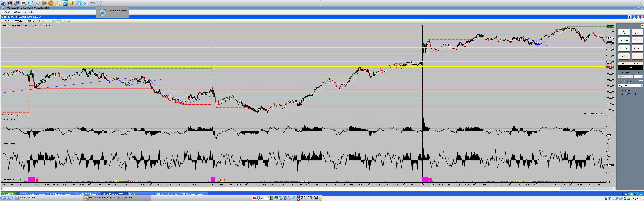The width and height of the screenshot is (644, 201).
Task: Click the zoom out magnifier icon
Action: click(x=43, y=21)
